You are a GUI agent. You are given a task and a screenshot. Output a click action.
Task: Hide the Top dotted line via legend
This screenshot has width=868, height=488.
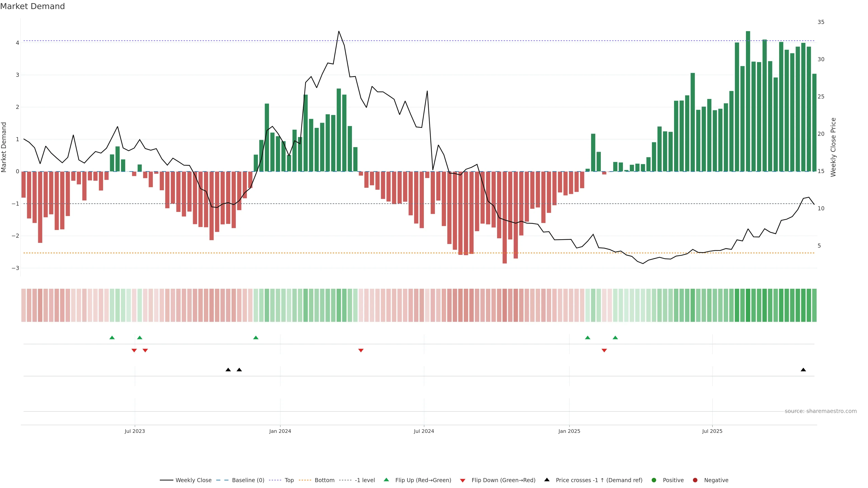click(289, 480)
